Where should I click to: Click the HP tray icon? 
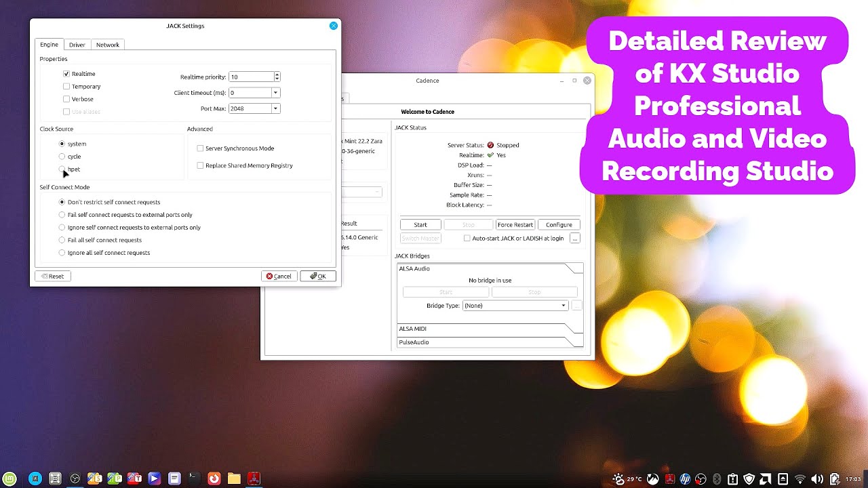(685, 479)
